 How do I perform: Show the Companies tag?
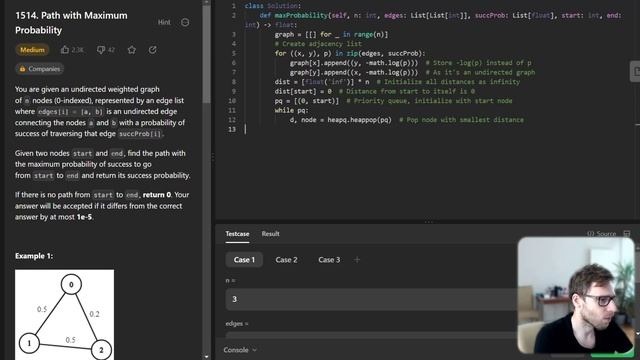[40, 69]
